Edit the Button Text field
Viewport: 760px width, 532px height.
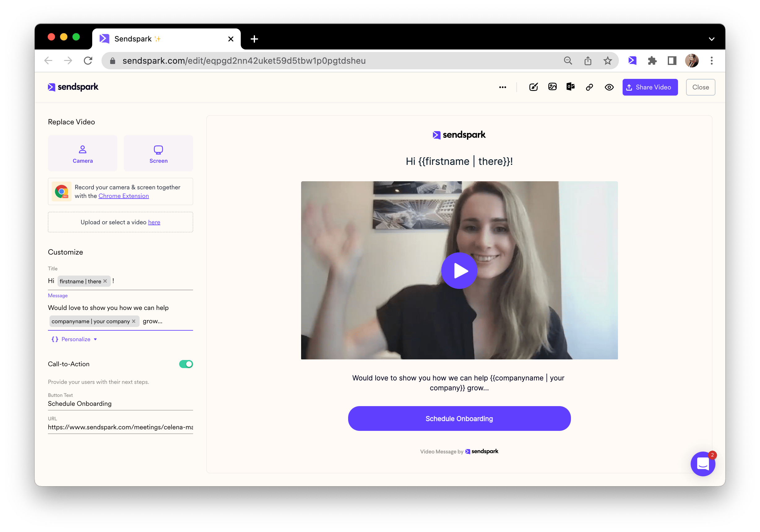coord(120,404)
